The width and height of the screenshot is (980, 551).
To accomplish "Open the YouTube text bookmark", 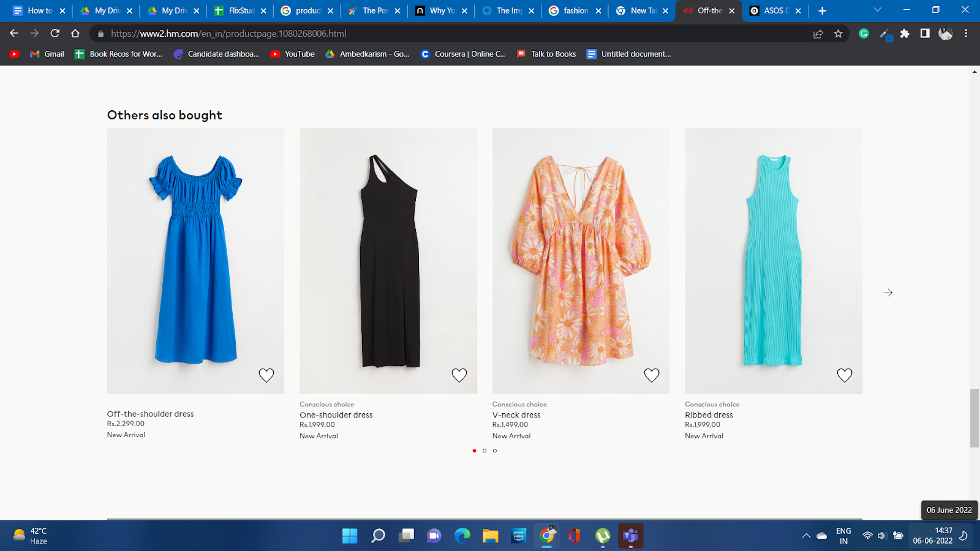I will click(293, 54).
